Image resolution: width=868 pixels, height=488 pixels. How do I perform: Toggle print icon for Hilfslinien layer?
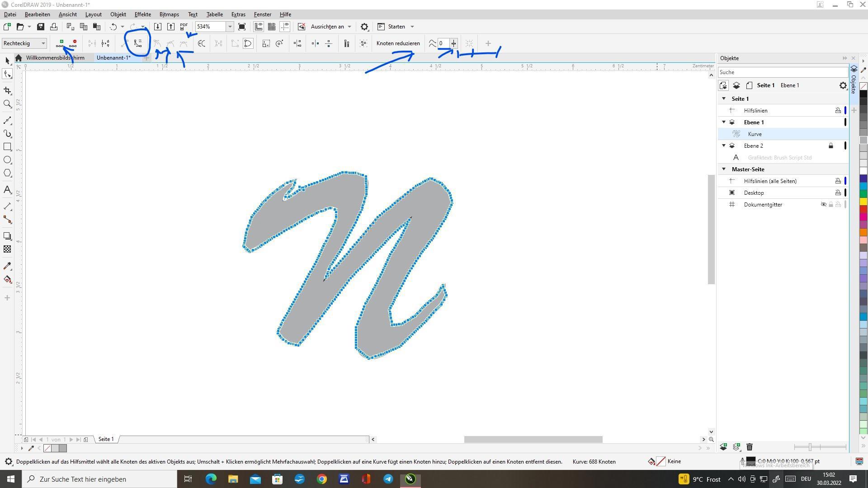tap(838, 111)
